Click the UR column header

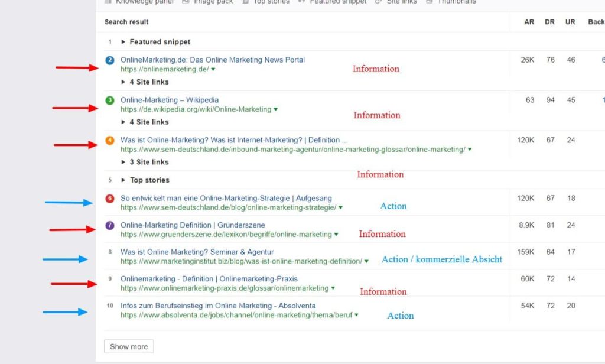click(x=570, y=22)
